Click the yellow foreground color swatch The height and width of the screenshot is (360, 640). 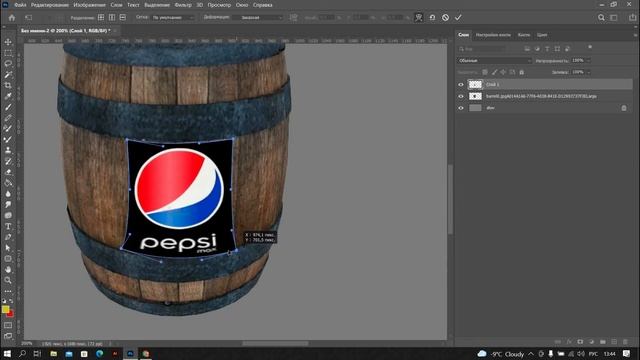pos(5,309)
